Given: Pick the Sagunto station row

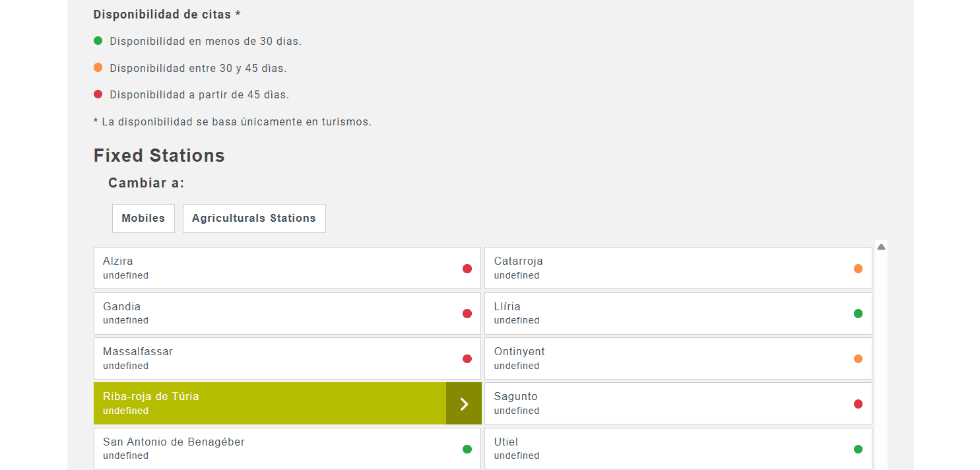Looking at the screenshot, I should [660, 403].
